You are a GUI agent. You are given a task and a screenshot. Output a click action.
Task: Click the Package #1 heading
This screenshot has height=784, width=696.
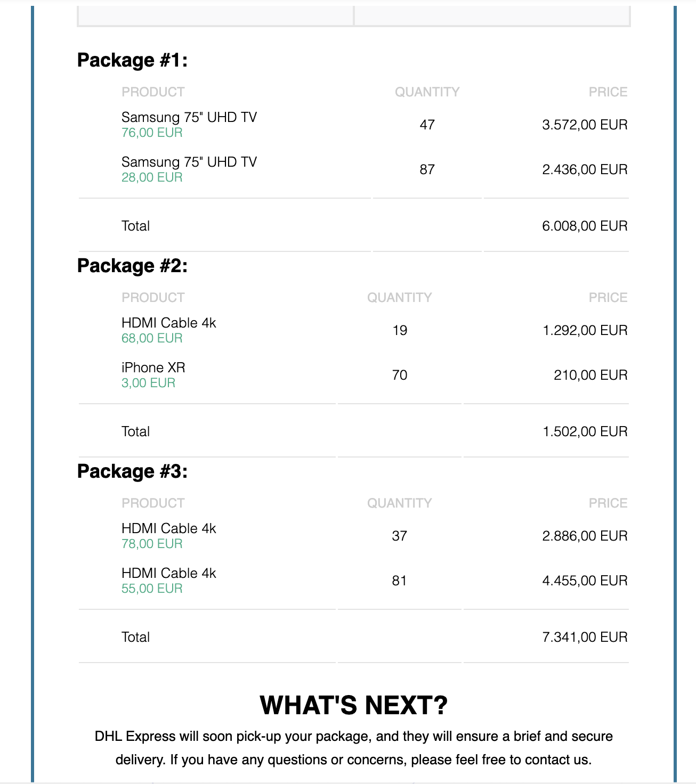coord(132,60)
